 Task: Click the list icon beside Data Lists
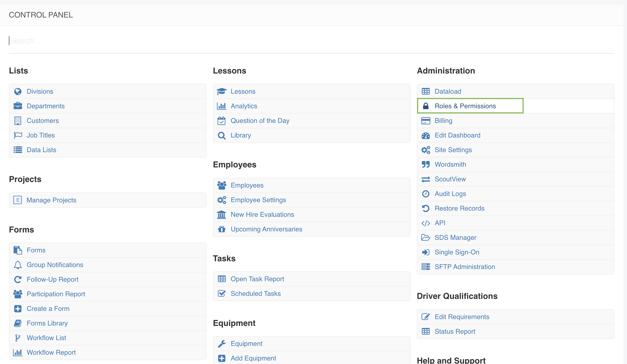18,150
